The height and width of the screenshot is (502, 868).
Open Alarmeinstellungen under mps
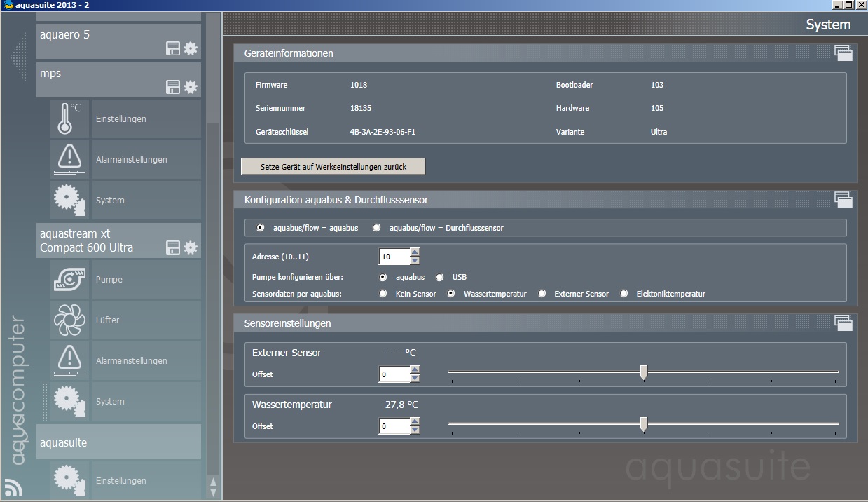(x=131, y=160)
